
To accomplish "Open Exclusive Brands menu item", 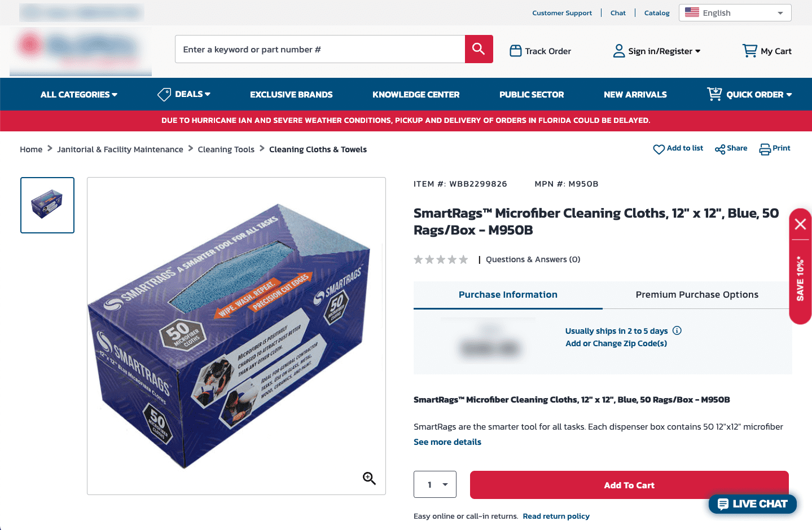I will click(291, 94).
